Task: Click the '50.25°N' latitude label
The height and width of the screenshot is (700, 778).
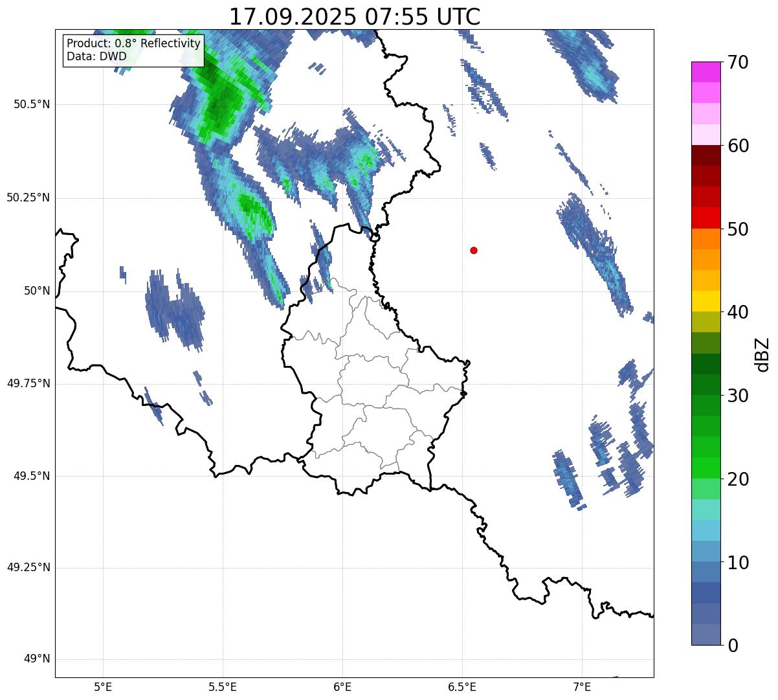Action: [x=28, y=198]
